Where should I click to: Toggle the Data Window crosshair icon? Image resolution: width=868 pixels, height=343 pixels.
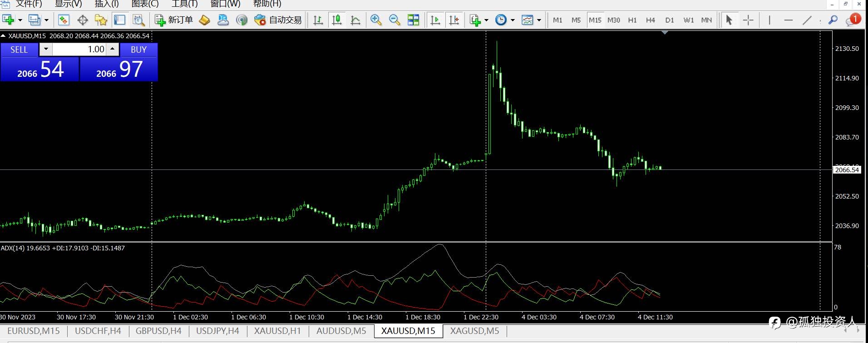pos(83,20)
